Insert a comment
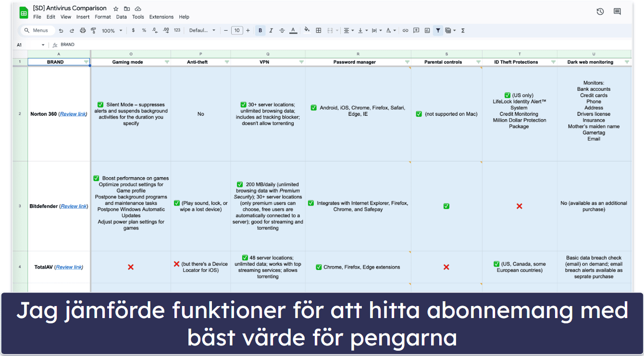The width and height of the screenshot is (644, 356). coord(416,30)
